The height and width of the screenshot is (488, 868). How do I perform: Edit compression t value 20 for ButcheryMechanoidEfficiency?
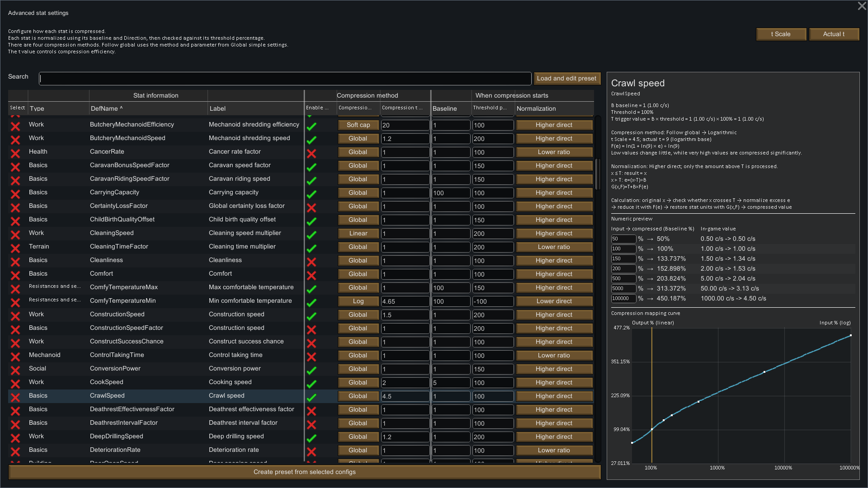coord(405,125)
